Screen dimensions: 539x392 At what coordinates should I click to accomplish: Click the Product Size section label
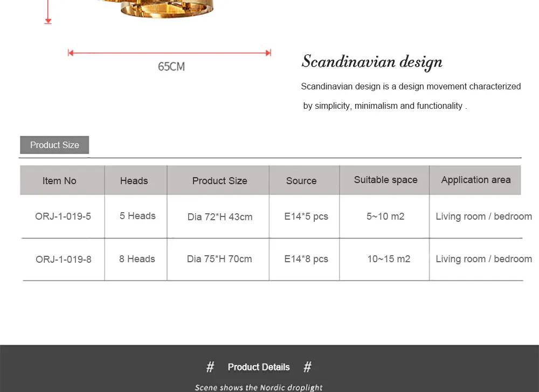54,145
